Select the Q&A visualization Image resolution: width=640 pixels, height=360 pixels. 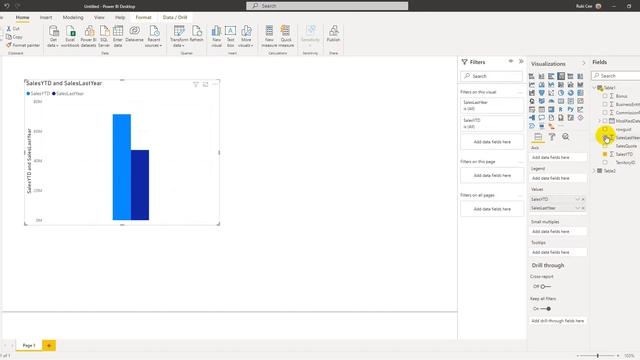[x=541, y=118]
